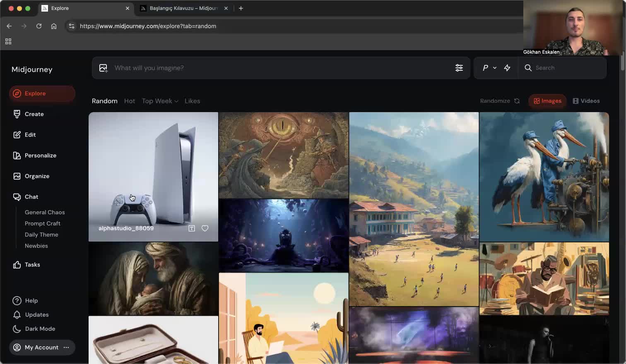
Task: Click the use-prompt text icon on PlayStation image
Action: click(x=192, y=228)
